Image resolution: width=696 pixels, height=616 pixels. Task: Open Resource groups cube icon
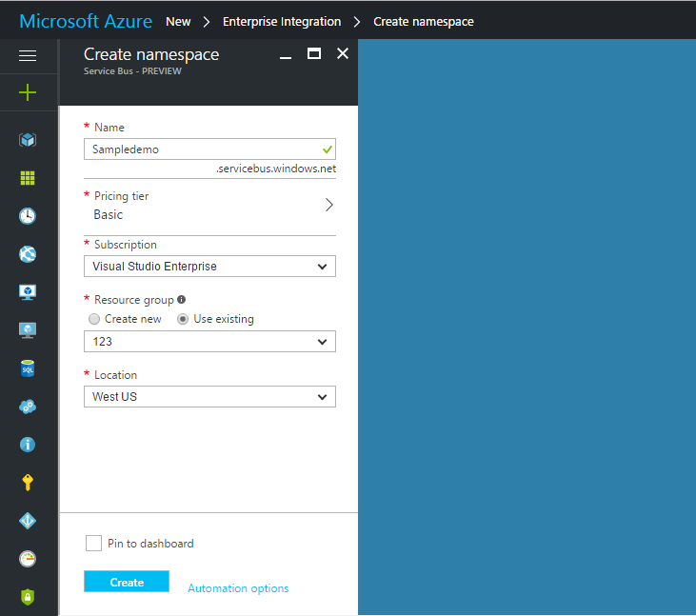pos(28,140)
